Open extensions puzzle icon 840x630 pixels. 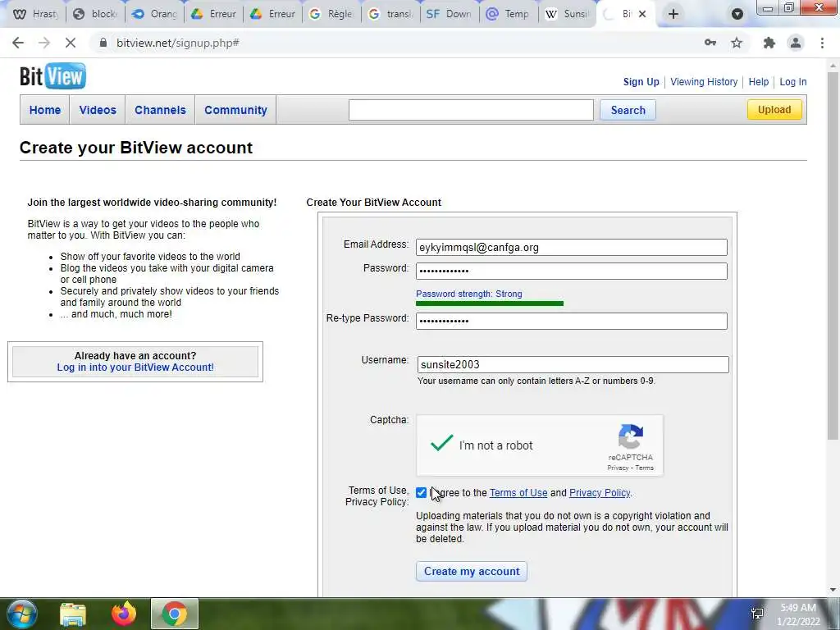pyautogui.click(x=769, y=43)
